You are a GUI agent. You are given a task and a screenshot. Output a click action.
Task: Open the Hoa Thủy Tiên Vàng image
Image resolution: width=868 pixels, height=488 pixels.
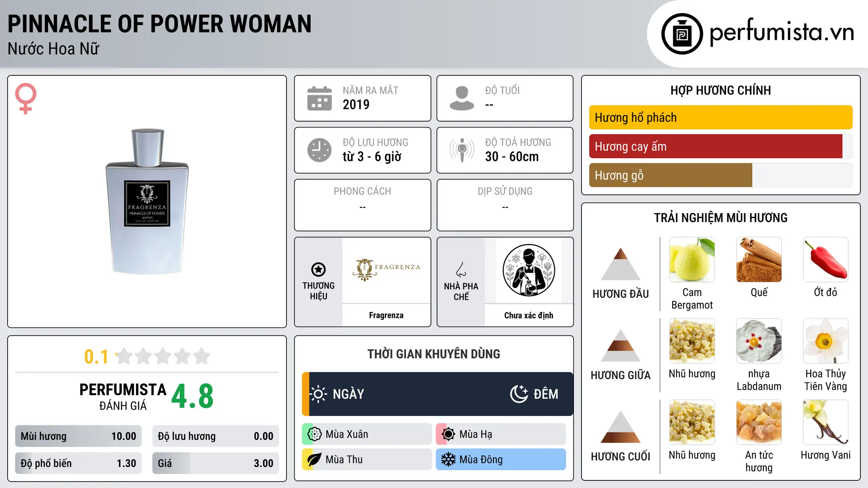[x=826, y=341]
